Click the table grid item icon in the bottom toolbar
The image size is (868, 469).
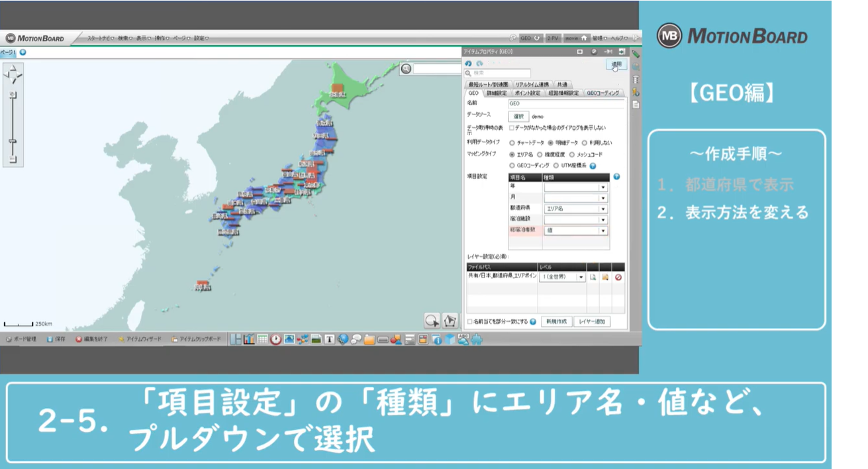pyautogui.click(x=262, y=339)
